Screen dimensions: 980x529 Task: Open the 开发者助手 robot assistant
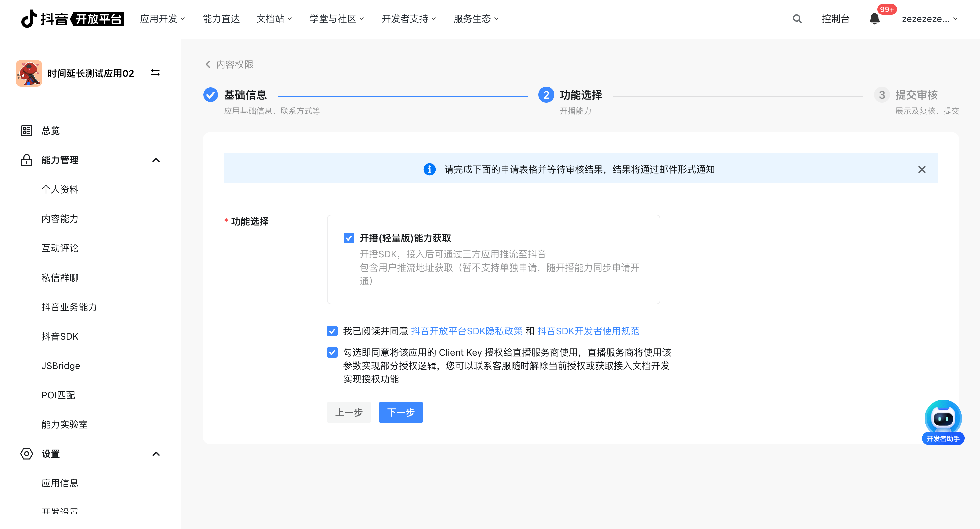[x=943, y=422]
